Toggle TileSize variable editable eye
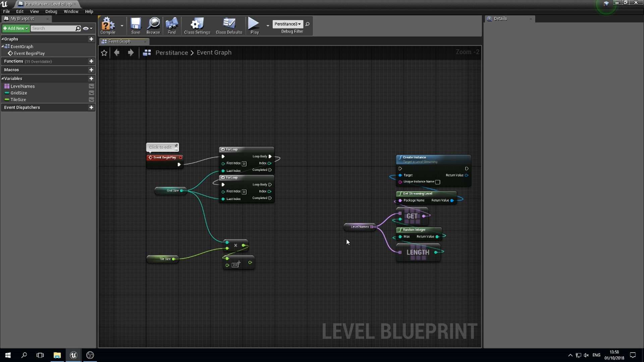The image size is (644, 362). pos(91,100)
